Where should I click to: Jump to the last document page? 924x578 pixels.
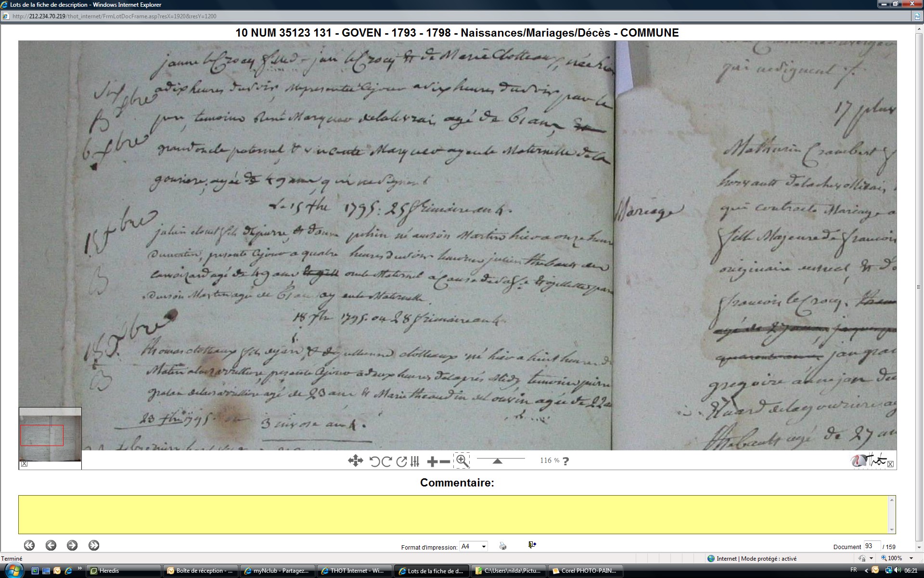point(94,545)
